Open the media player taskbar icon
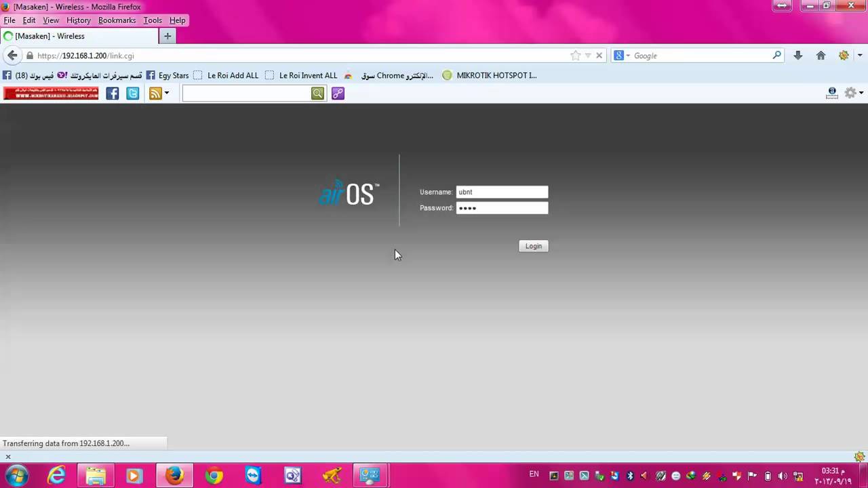The width and height of the screenshot is (868, 488). (134, 476)
